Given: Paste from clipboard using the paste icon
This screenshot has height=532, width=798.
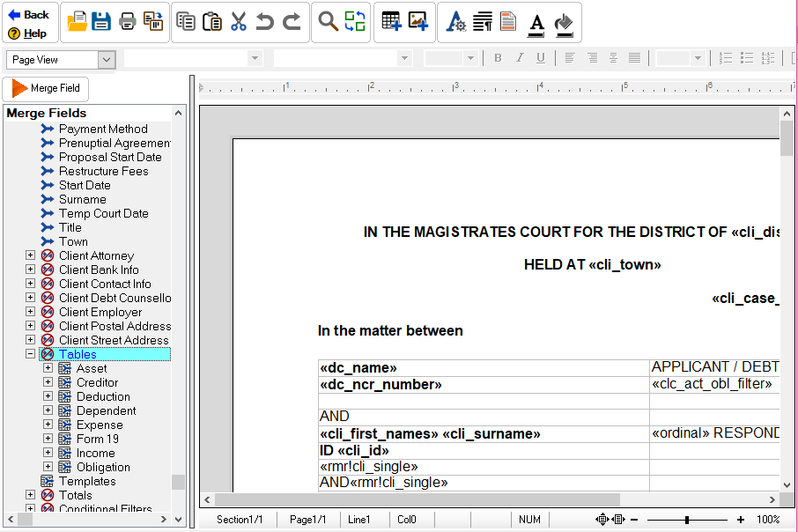Looking at the screenshot, I should (211, 19).
